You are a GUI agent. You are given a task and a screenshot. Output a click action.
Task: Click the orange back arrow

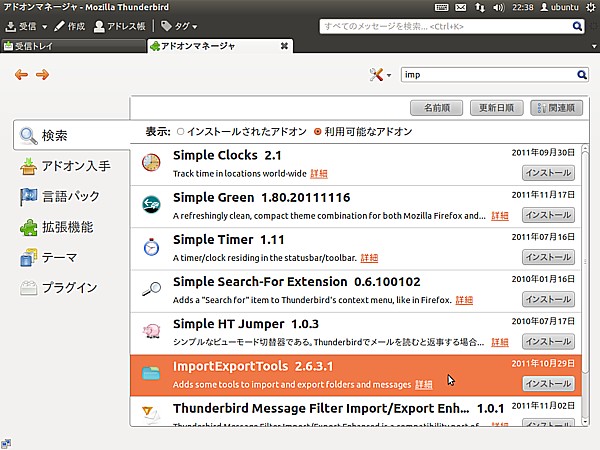coord(21,74)
